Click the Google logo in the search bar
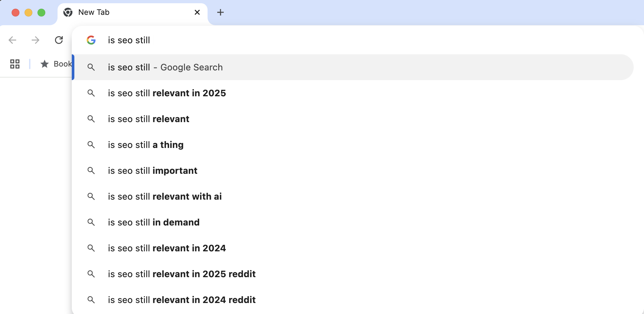644x314 pixels. (91, 40)
